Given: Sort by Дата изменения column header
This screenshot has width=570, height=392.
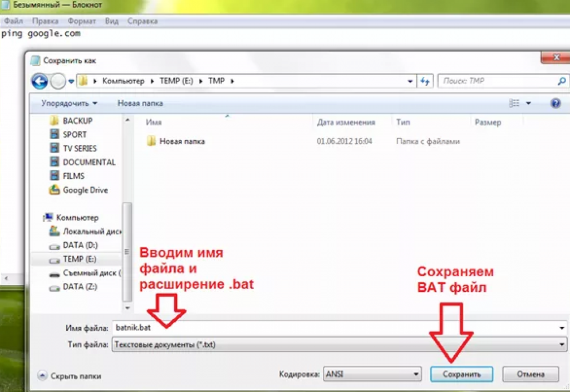Looking at the screenshot, I should (x=346, y=122).
